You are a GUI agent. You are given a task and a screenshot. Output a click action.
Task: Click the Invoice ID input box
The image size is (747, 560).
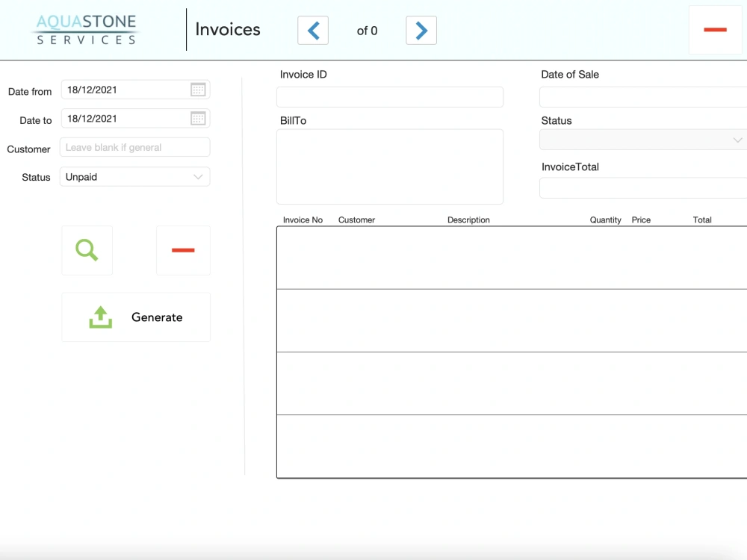click(389, 96)
